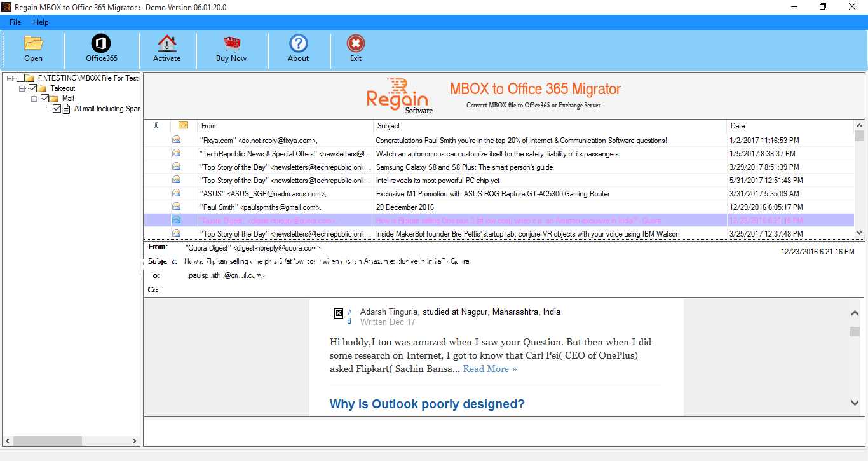Screen dimensions: 868x461
Task: Uncheck the All mail Including Spam checkbox
Action: click(x=57, y=109)
